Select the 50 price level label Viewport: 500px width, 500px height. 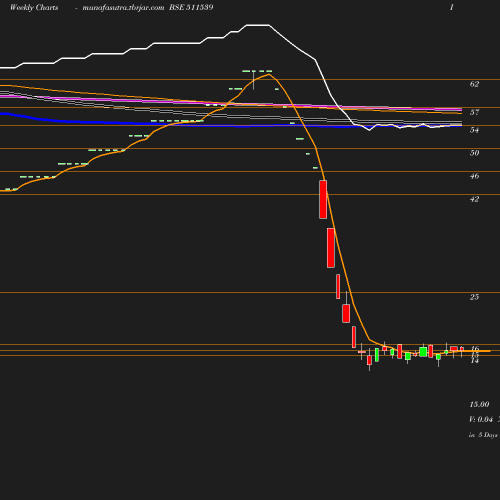(x=474, y=153)
